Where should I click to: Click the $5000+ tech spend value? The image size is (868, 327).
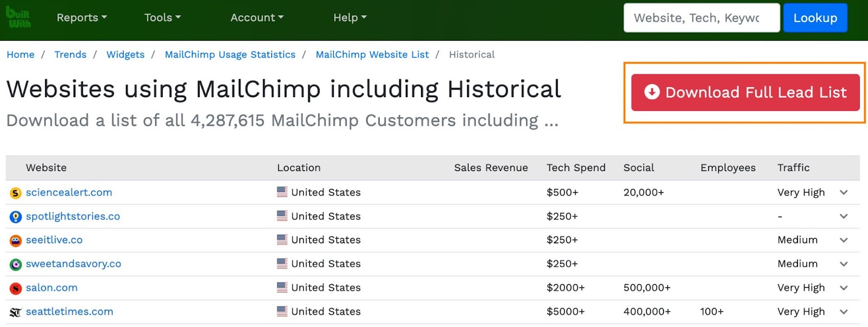pos(566,312)
